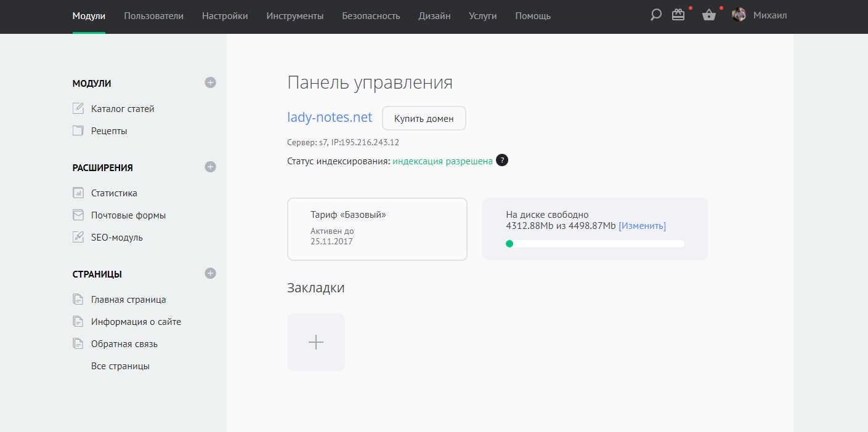Open the SEO-модуль extension
The height and width of the screenshot is (432, 868).
point(117,237)
